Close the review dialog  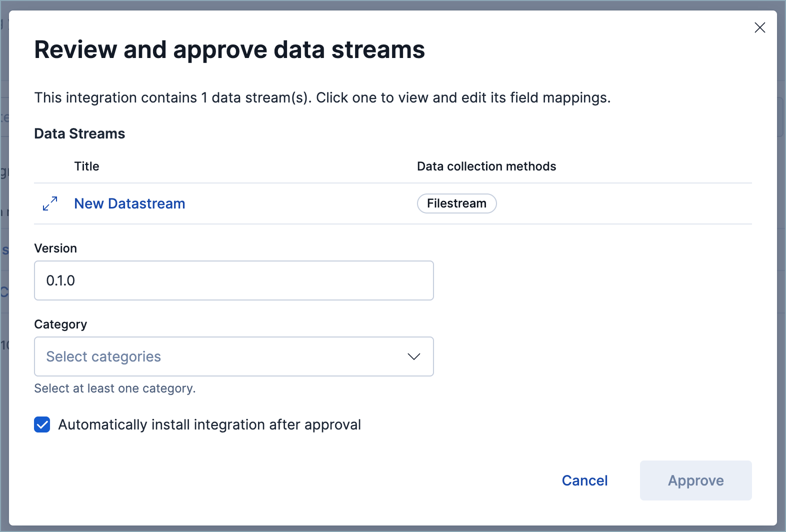pyautogui.click(x=759, y=27)
